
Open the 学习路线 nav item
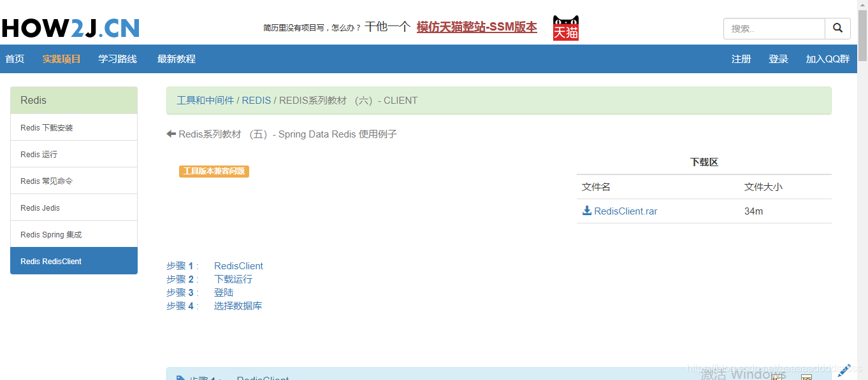pos(117,59)
